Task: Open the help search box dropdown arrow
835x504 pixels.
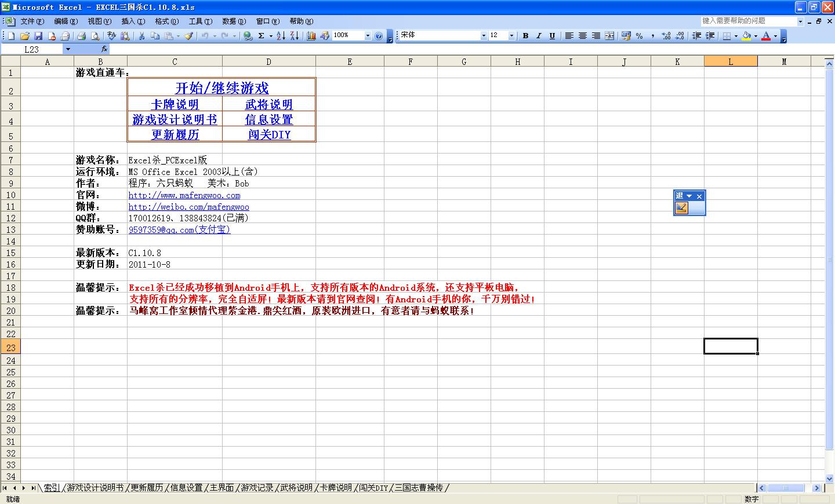Action: click(801, 21)
